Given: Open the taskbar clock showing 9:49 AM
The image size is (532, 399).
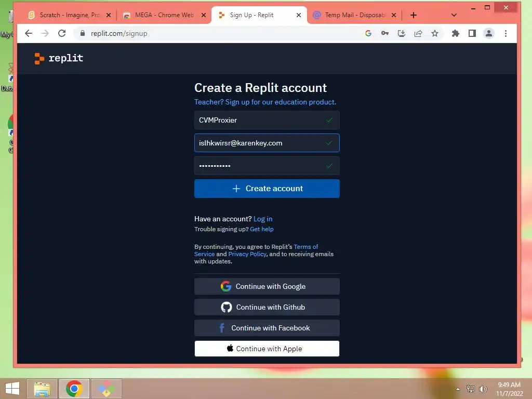Looking at the screenshot, I should [509, 389].
